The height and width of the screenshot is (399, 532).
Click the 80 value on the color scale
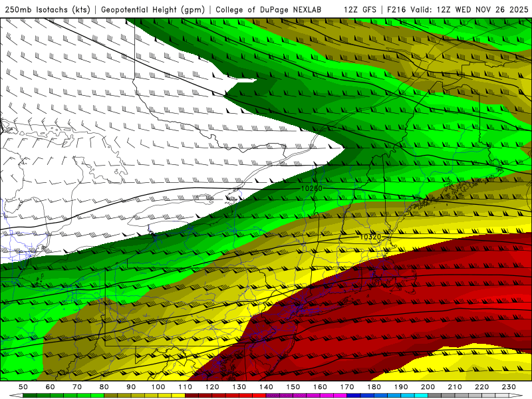104,387
